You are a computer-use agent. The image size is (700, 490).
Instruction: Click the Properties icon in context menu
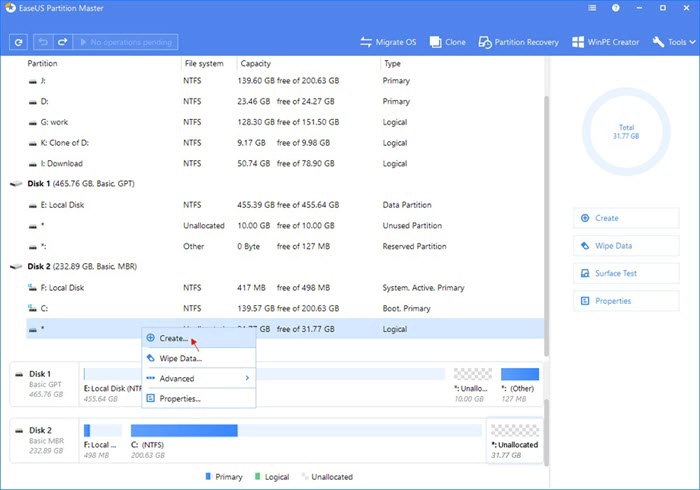tap(150, 398)
